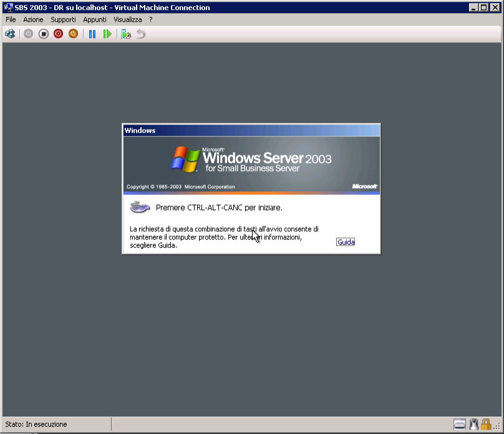Screen dimensions: 504x434
Task: Click the Guida link in the dialog
Action: tap(346, 242)
